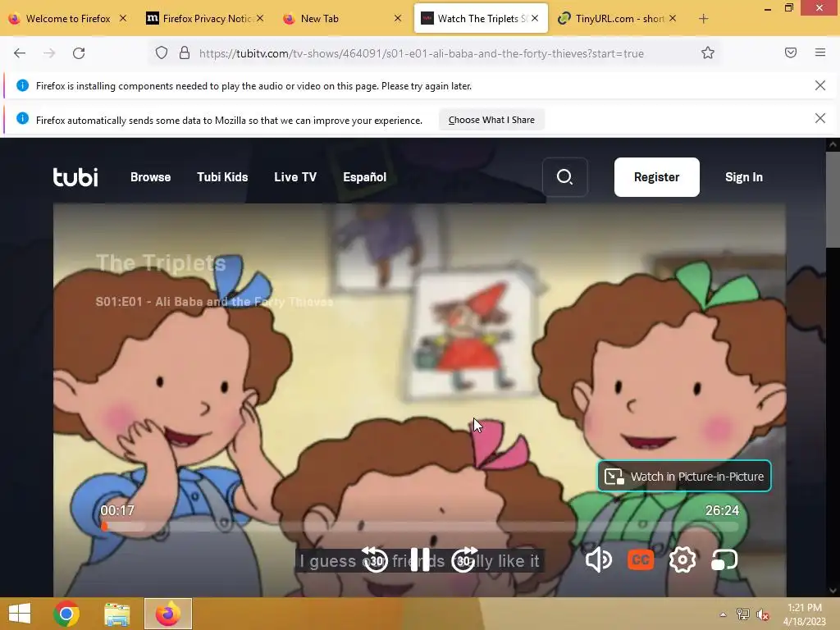Click Watch in Picture-in-Picture
This screenshot has width=840, height=630.
tap(684, 477)
